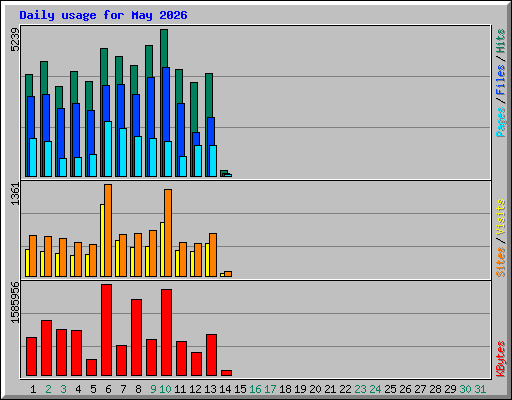Click day 19 on the x-axis
The image size is (512, 400).
click(x=300, y=389)
